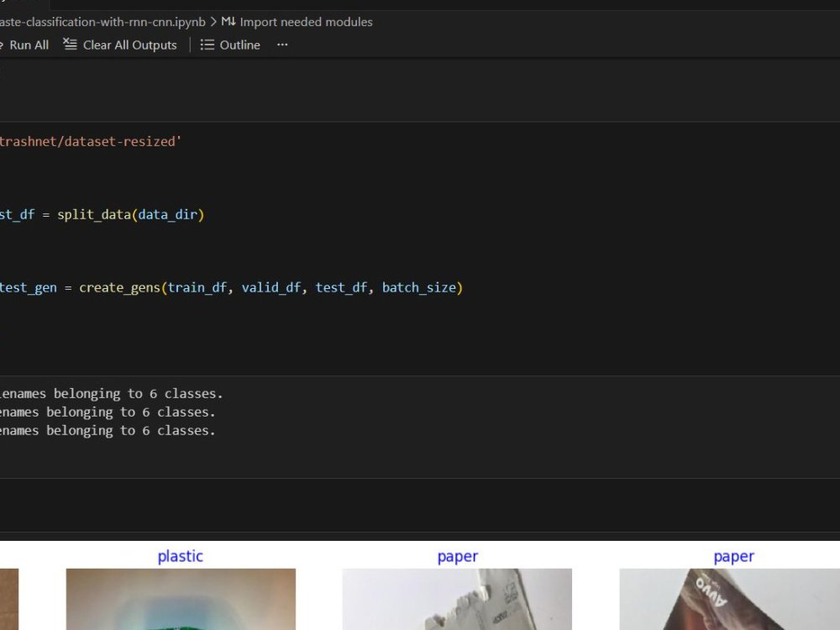Click the 'trashnet/dataset-resized' string in code
The image size is (840, 630).
[90, 141]
